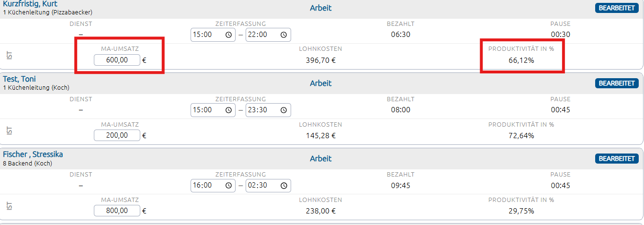The width and height of the screenshot is (644, 225).
Task: Click Kurt's BEARBEITET status badge
Action: point(617,8)
